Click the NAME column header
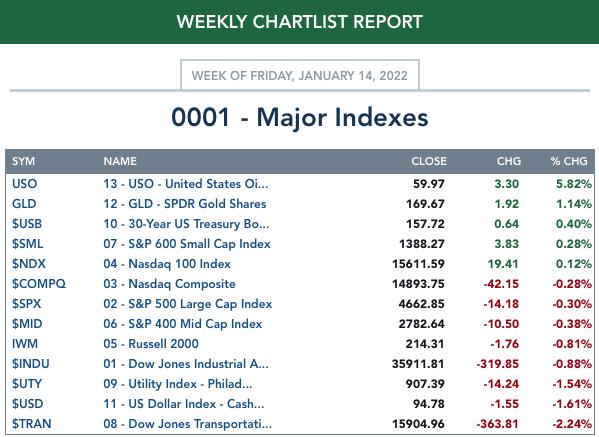The image size is (599, 437). click(120, 161)
